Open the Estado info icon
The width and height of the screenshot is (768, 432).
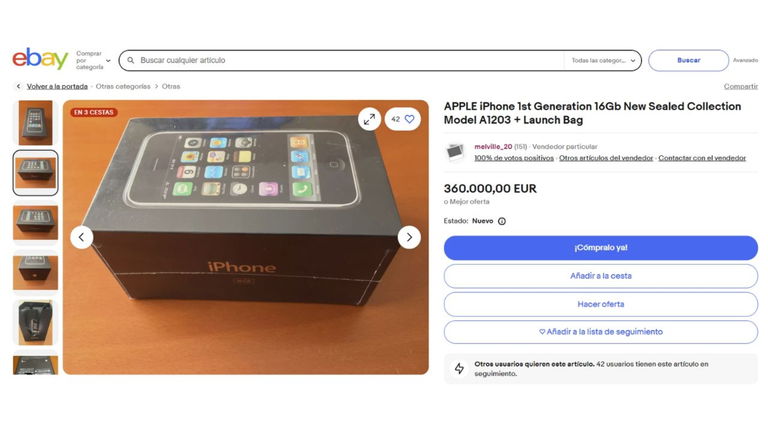click(502, 221)
